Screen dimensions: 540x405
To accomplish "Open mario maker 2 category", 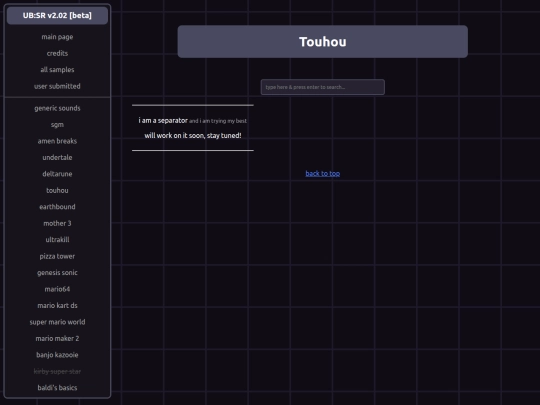I will tap(57, 339).
